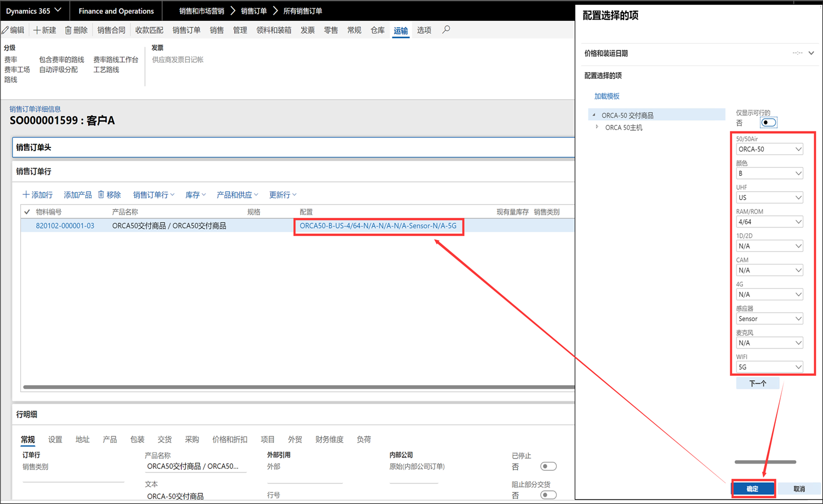Click the Edit pencil icon
Image resolution: width=823 pixels, height=504 pixels.
click(x=5, y=30)
